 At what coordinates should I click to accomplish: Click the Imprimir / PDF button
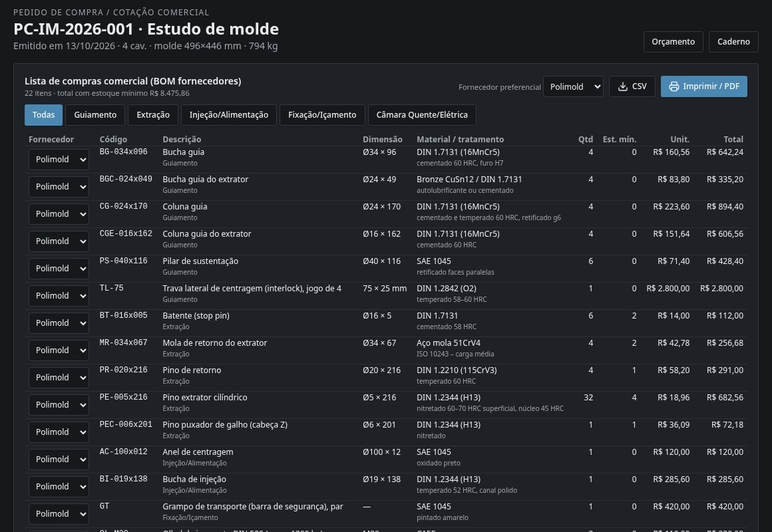click(x=704, y=86)
